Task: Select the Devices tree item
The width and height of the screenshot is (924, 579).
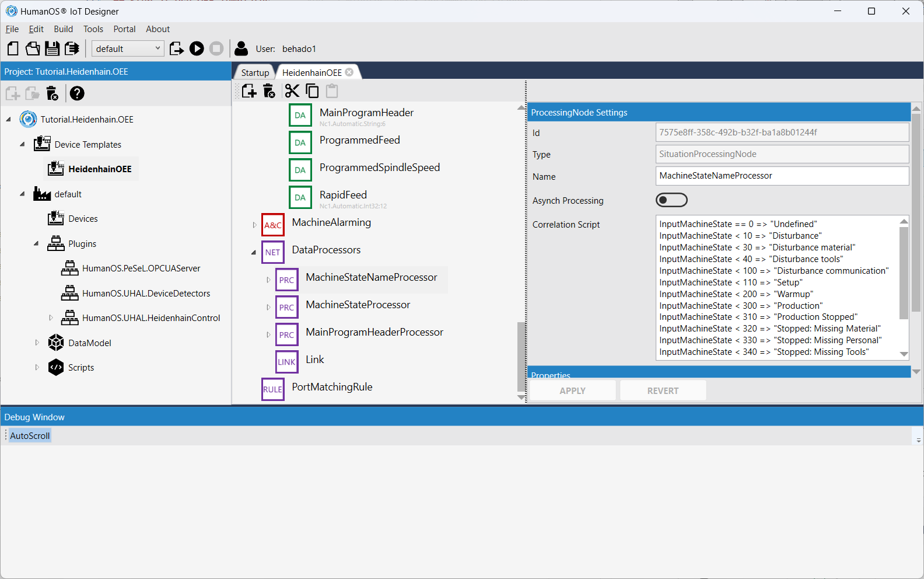Action: (83, 219)
